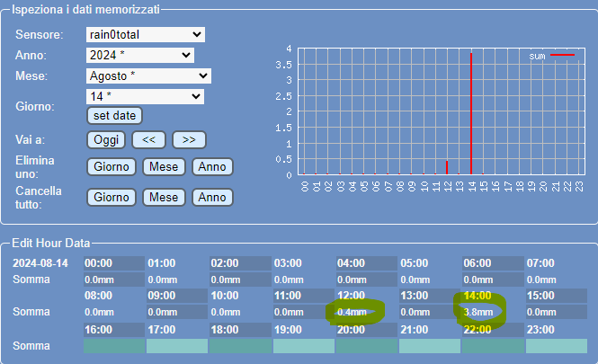Viewport: 598px width, 364px height.
Task: Select the 03:00 hour value 0.0mm
Action: 304,280
